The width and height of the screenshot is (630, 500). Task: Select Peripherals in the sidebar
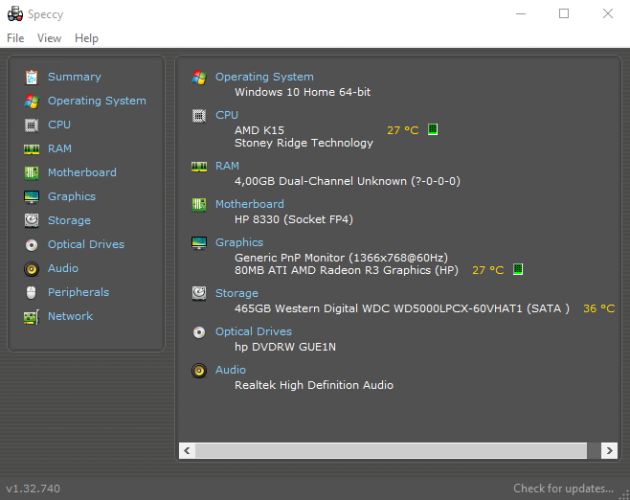click(x=78, y=292)
